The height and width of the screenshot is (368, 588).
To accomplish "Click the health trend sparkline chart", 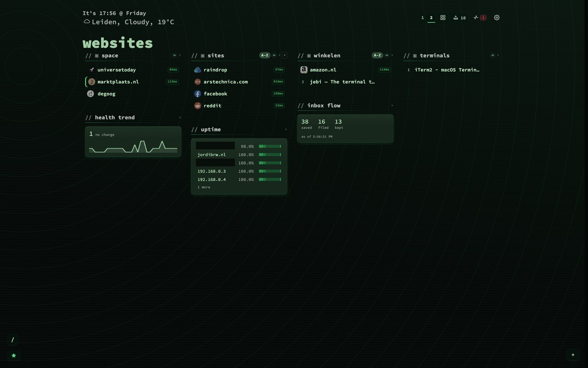I will click(x=133, y=146).
